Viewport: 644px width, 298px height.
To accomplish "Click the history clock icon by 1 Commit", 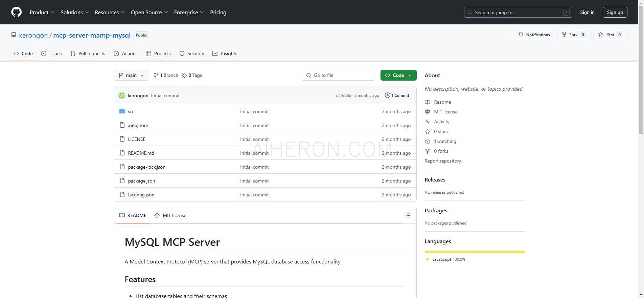I will (x=388, y=95).
